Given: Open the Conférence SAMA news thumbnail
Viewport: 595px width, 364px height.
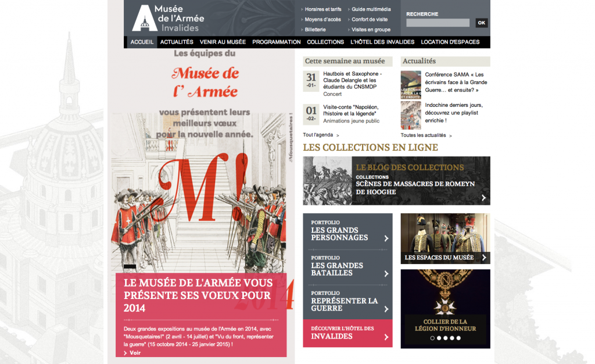Looking at the screenshot, I should [411, 85].
